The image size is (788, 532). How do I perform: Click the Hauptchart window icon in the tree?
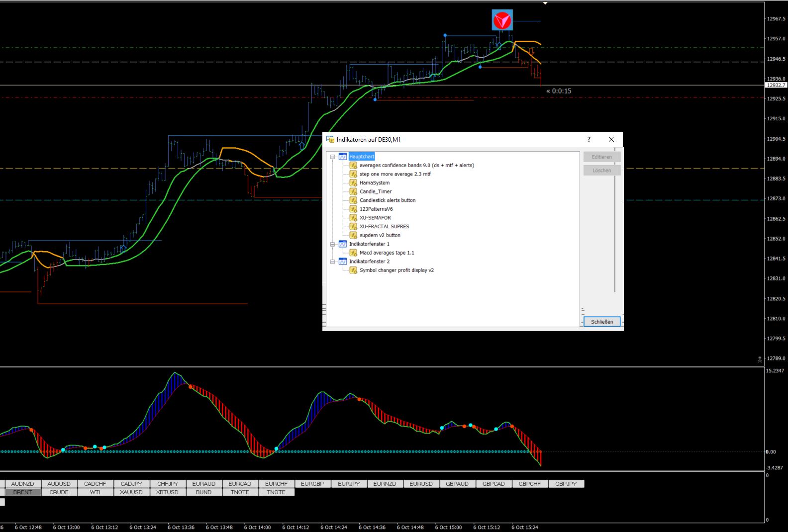343,157
